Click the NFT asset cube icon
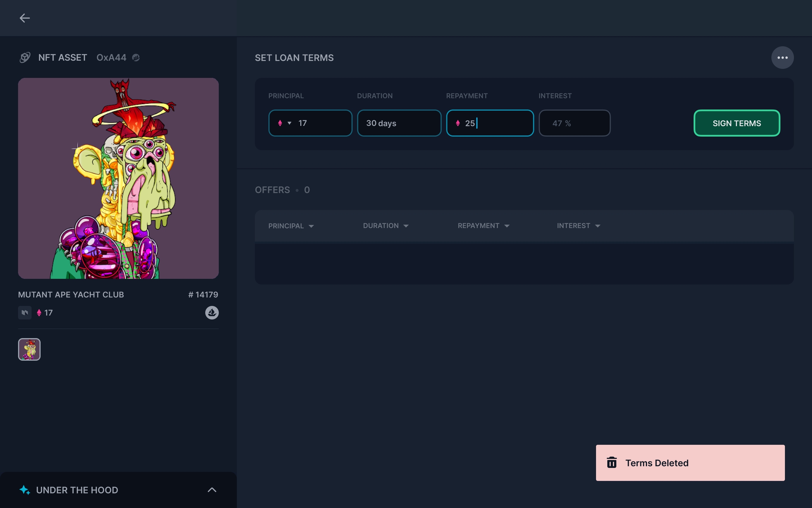Image resolution: width=812 pixels, height=508 pixels. point(25,58)
